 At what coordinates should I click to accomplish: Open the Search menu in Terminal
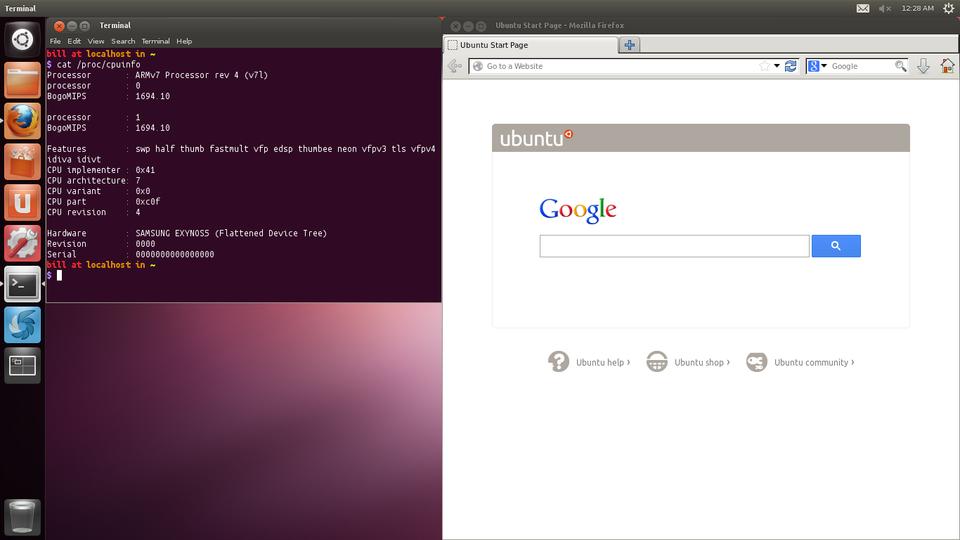123,41
